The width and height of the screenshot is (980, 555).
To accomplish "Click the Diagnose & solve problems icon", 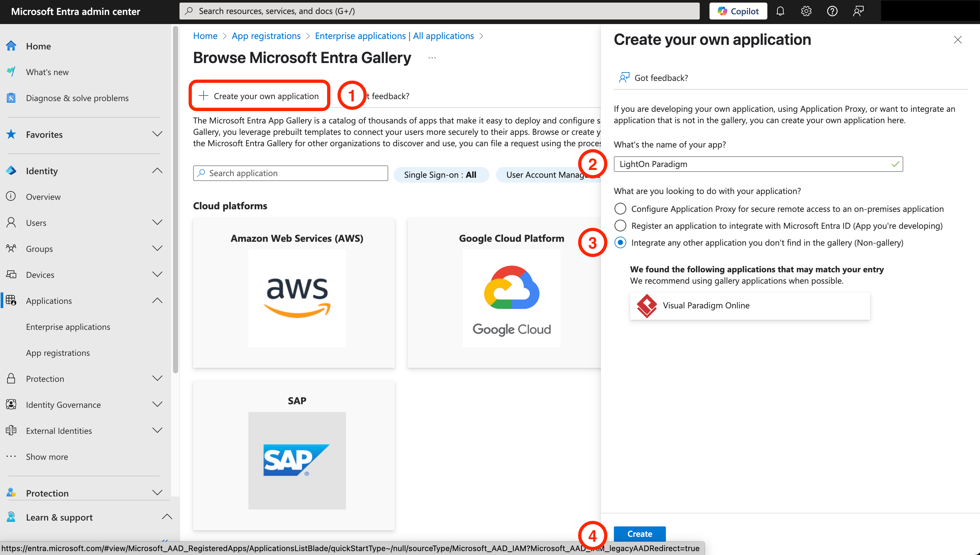I will [11, 98].
